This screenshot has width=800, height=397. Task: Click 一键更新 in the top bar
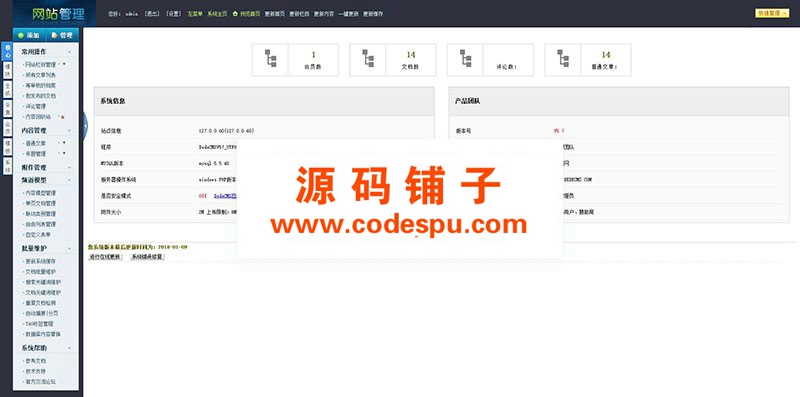click(348, 14)
